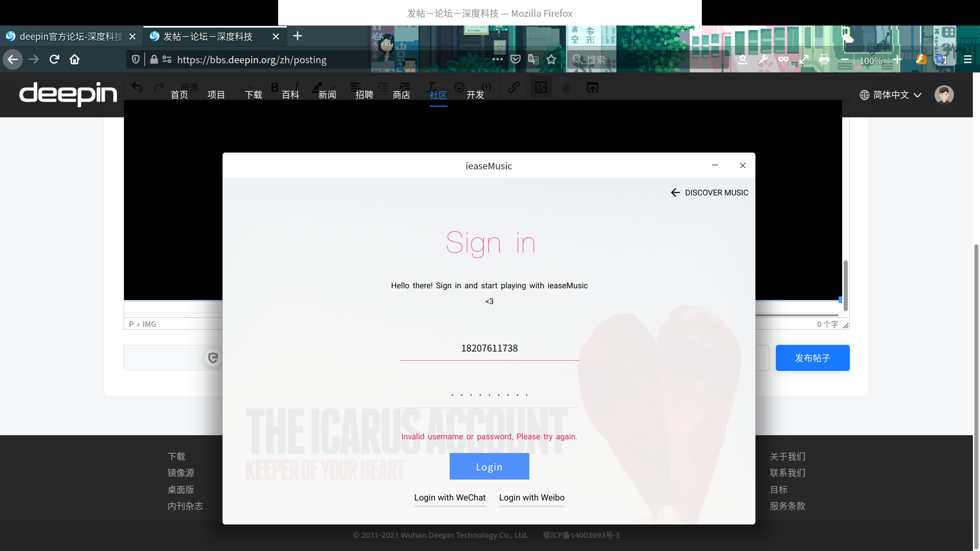Open the private browsing mask icon
Screen dimensions: 980x551
pos(783,60)
